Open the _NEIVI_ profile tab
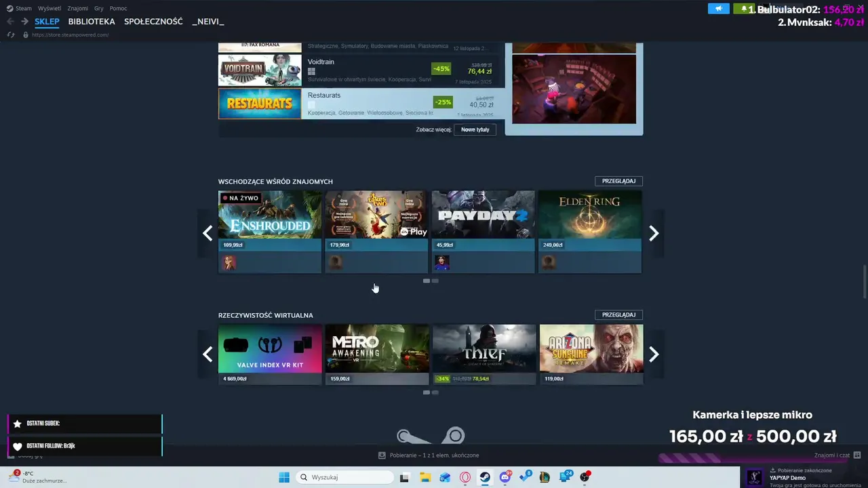 (x=208, y=22)
